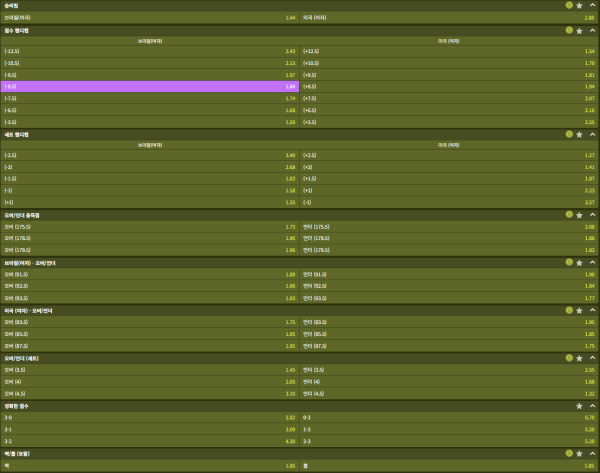Star the 정확한 점수 market
Viewport: 600px width, 473px height.
point(579,406)
